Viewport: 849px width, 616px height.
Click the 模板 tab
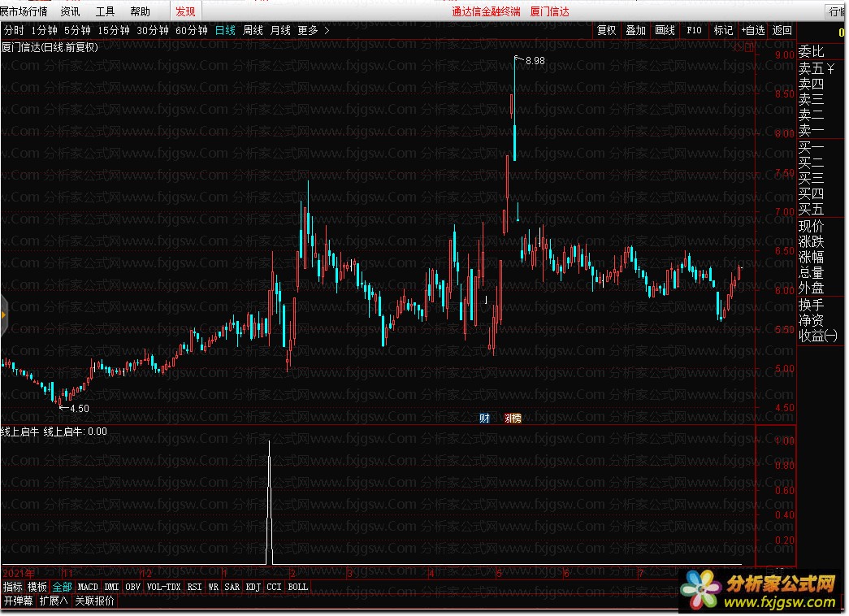pyautogui.click(x=37, y=587)
